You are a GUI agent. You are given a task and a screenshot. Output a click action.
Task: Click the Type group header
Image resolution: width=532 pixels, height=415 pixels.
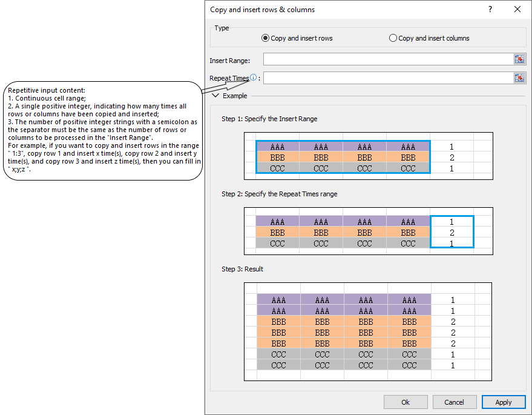point(222,27)
